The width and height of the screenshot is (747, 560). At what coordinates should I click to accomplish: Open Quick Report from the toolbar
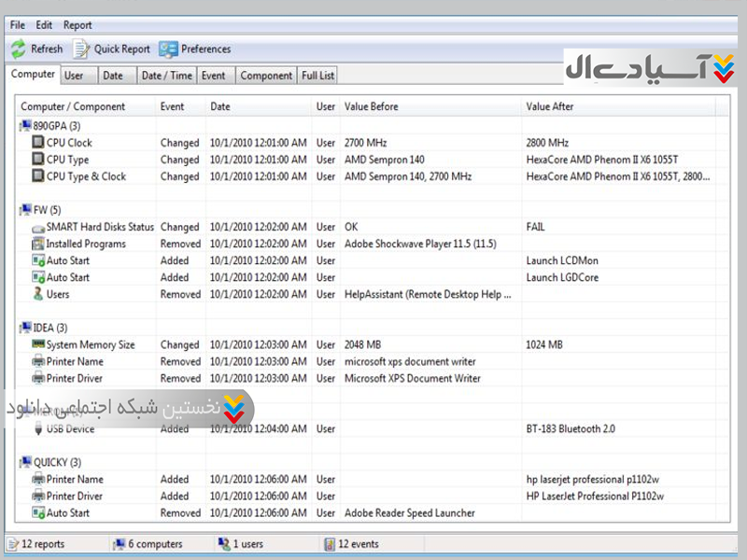coord(81,49)
